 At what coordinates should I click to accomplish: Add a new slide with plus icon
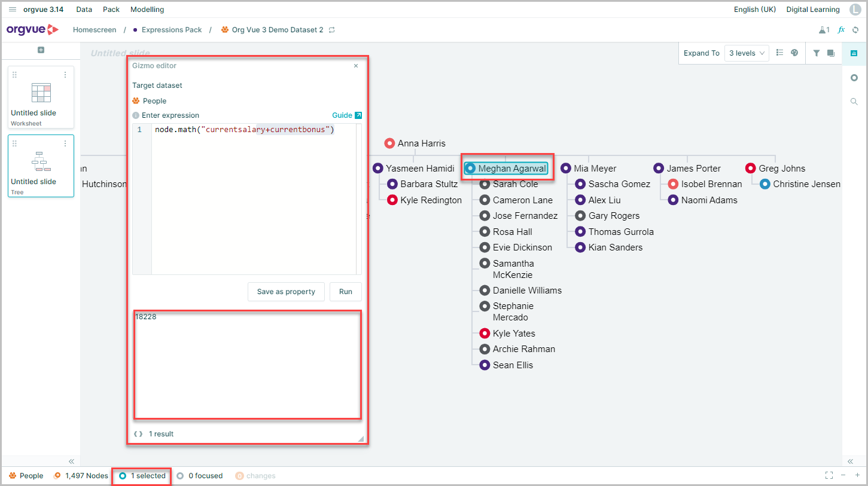click(x=41, y=50)
